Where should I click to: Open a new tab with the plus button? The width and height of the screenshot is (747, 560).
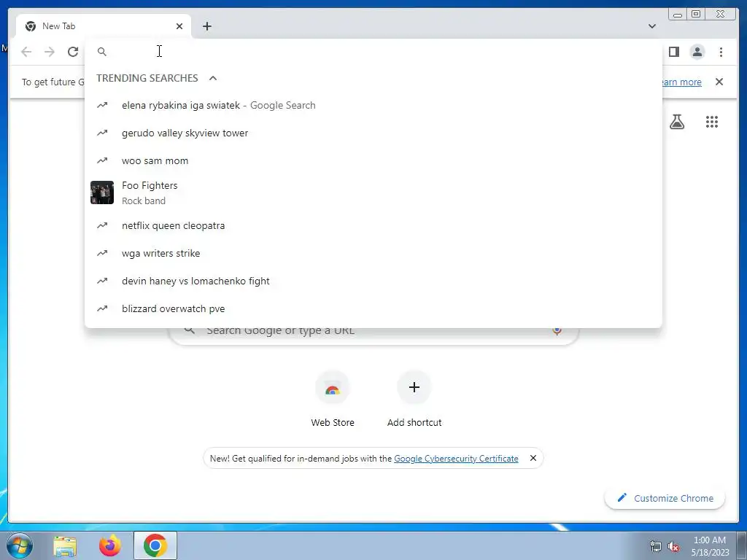point(206,26)
